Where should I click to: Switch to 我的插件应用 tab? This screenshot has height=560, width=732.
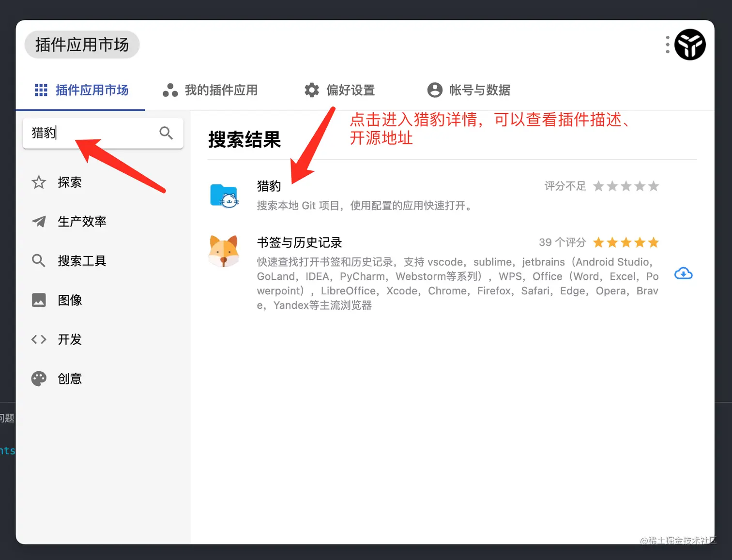click(x=210, y=90)
